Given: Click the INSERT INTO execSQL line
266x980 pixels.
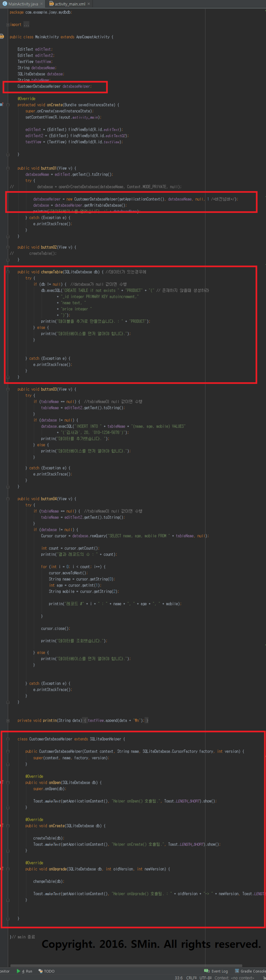Looking at the screenshot, I should pos(113,426).
